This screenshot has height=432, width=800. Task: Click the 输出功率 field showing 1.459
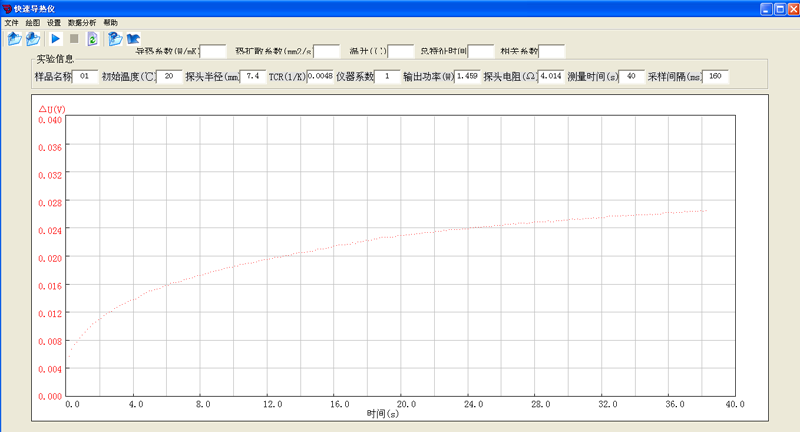click(467, 76)
